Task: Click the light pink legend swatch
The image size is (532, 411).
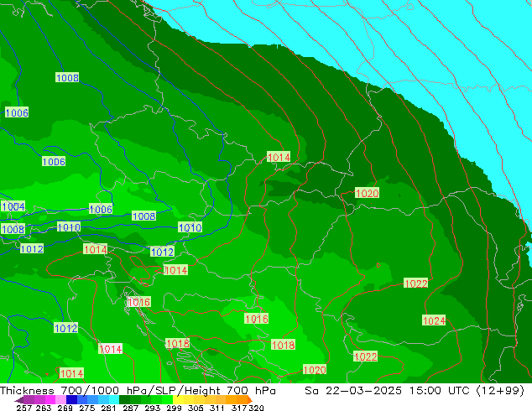Action: pos(60,400)
